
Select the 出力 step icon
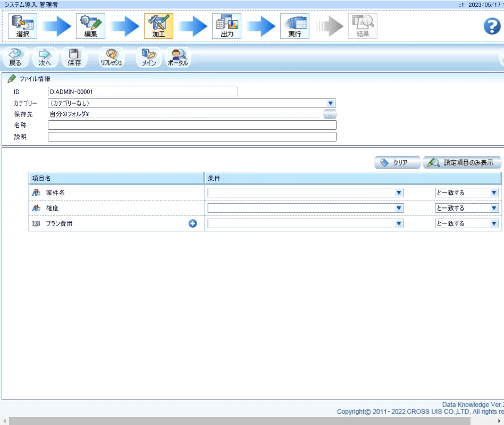[x=226, y=26]
